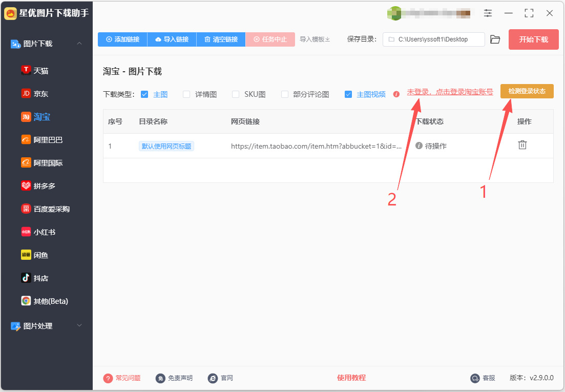Screen dimensions: 565x392
Task: Uncheck the 主图视频 checkbox
Action: click(348, 94)
